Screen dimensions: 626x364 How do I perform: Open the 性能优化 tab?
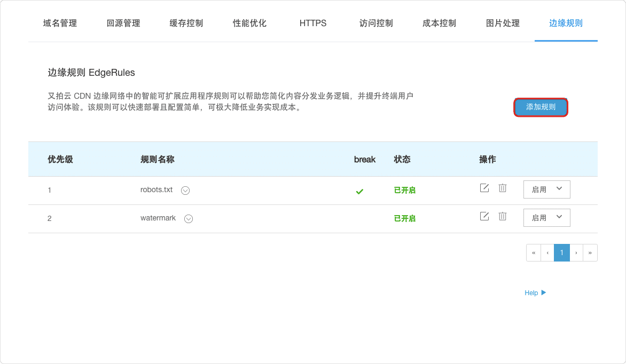pos(249,23)
